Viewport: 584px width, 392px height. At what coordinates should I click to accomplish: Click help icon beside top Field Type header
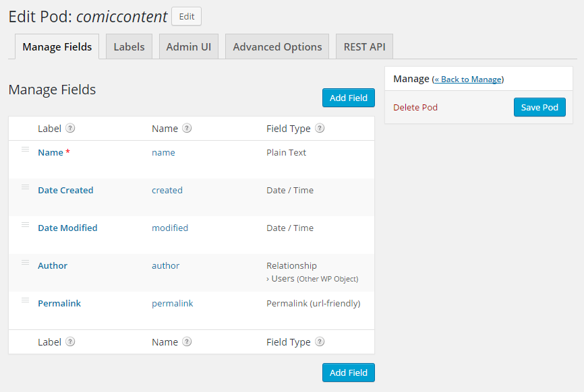(x=320, y=129)
